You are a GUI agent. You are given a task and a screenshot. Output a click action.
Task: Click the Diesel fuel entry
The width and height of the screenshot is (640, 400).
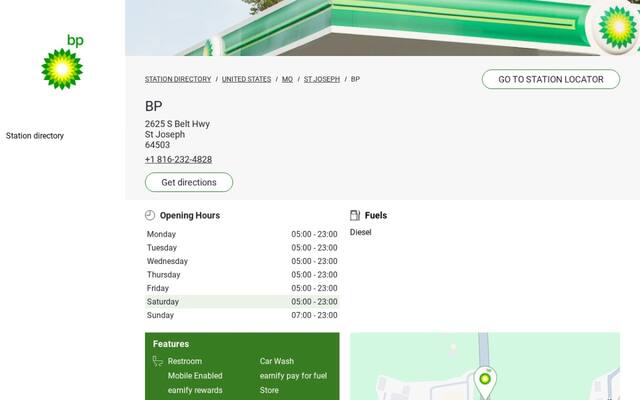(360, 232)
